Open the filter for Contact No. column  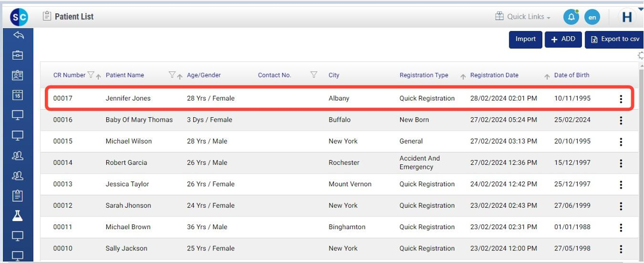(x=314, y=75)
